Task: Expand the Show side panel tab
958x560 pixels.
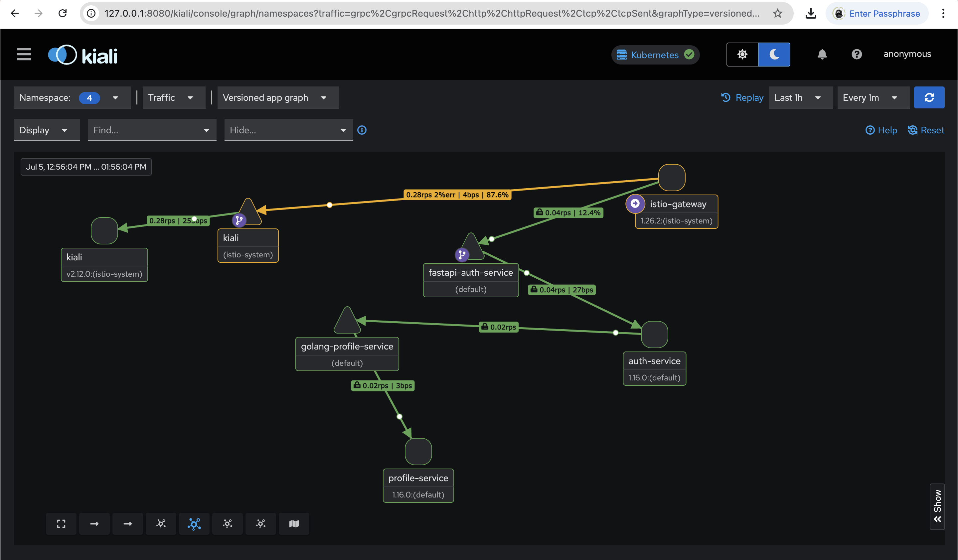Action: click(x=937, y=506)
